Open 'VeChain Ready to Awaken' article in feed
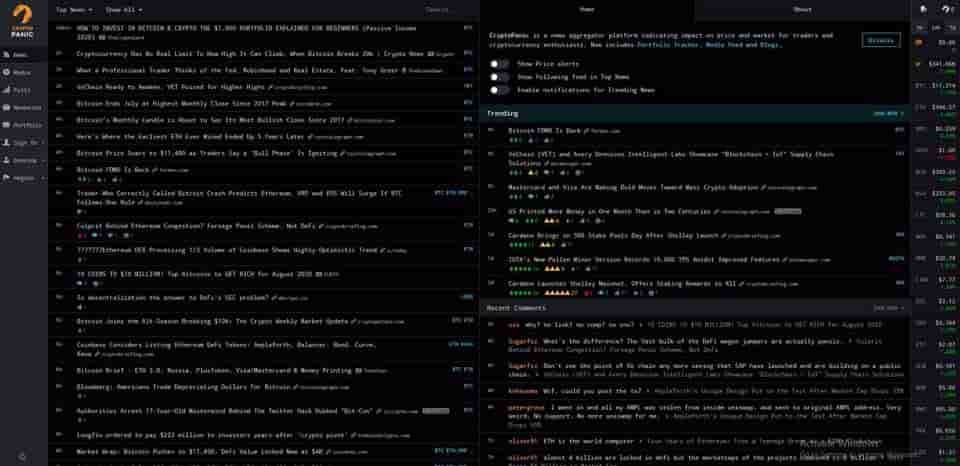960x466 pixels. 171,87
